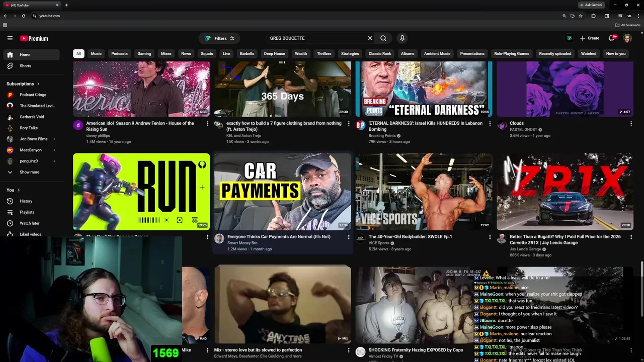Open Gerbert's Void subscription
This screenshot has width=644, height=362.
(x=31, y=117)
